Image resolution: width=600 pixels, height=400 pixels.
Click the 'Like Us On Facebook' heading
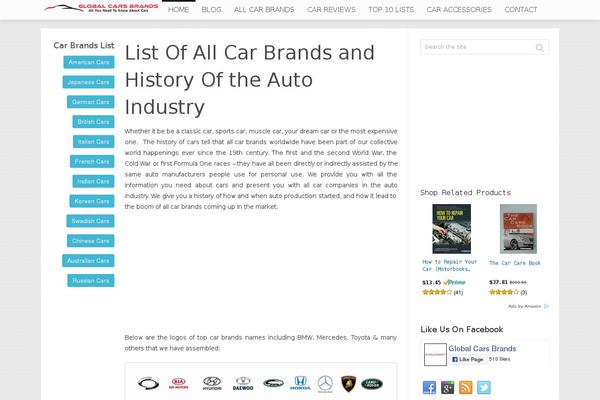click(462, 330)
